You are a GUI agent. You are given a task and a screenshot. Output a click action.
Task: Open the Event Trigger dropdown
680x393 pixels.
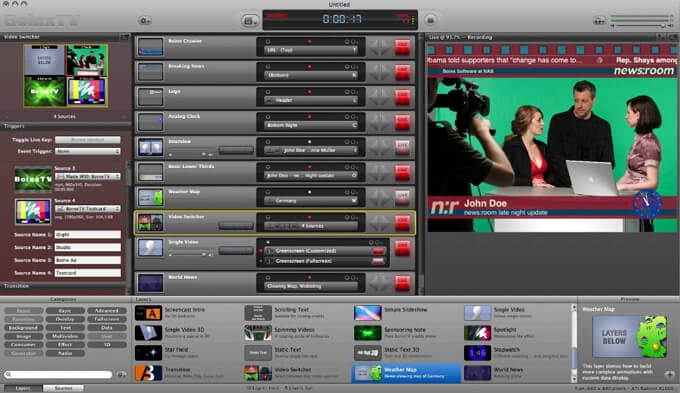click(88, 151)
